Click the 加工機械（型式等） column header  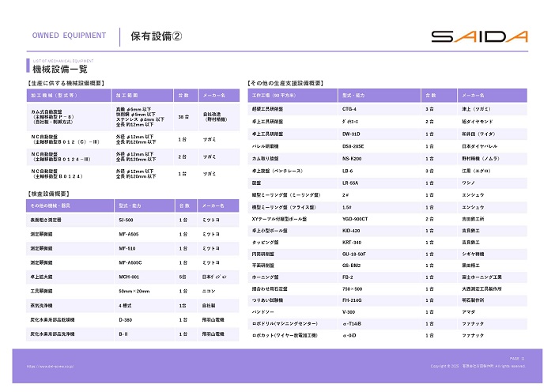click(54, 94)
